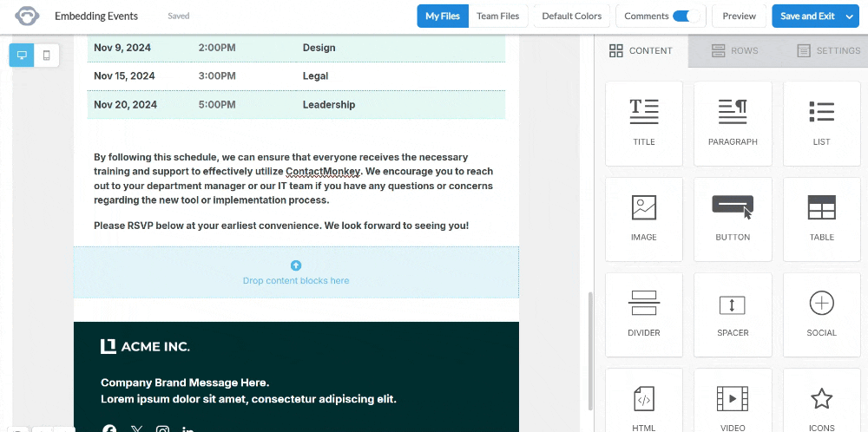Turn off the Comments toggle

coord(686,16)
